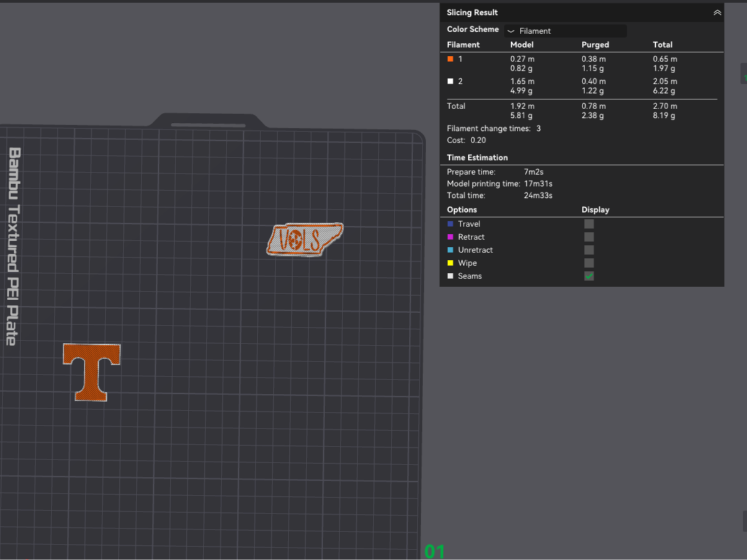Viewport: 747px width, 560px height.
Task: Click the yellow Wipe legend color square
Action: (450, 263)
